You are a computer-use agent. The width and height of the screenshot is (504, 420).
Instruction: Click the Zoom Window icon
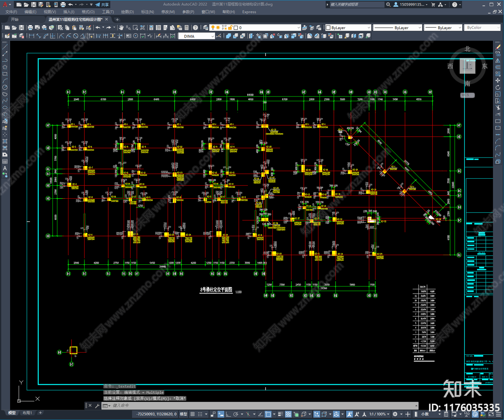[x=135, y=28]
